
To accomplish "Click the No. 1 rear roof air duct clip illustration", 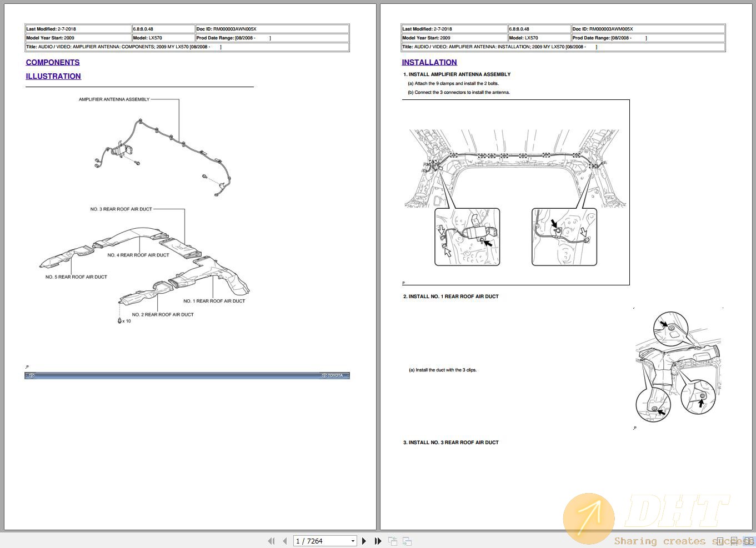I will click(x=678, y=367).
